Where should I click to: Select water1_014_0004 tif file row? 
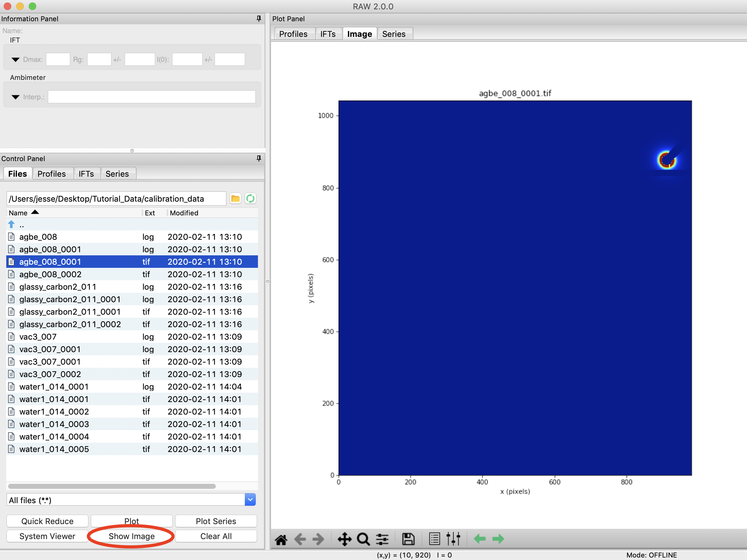pyautogui.click(x=132, y=436)
